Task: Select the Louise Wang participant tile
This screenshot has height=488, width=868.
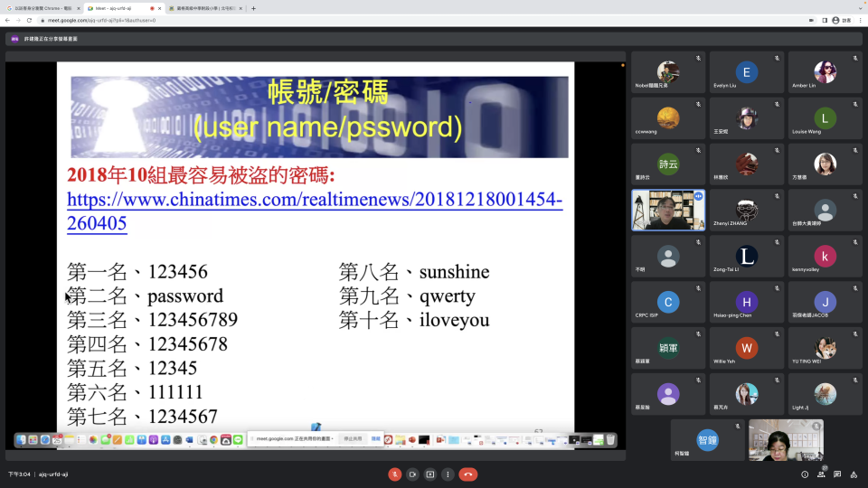Action: 824,118
